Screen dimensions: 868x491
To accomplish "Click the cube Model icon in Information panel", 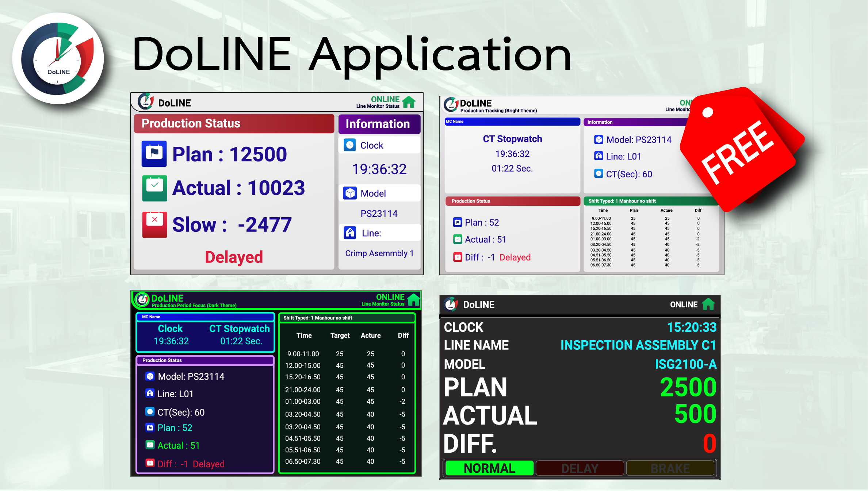I will coord(350,193).
